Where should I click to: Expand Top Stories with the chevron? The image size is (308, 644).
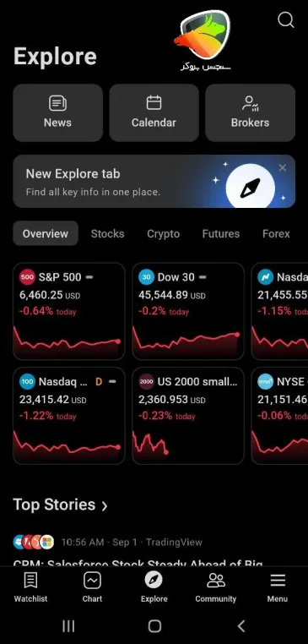coord(105,506)
